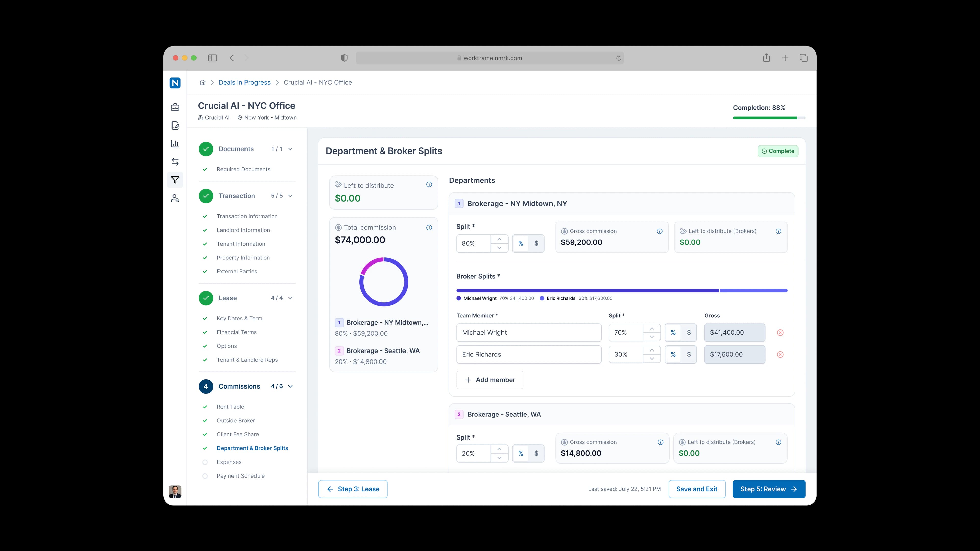Screen dimensions: 980x551
Task: Remove Michael Wright with the red X icon
Action: [780, 333]
